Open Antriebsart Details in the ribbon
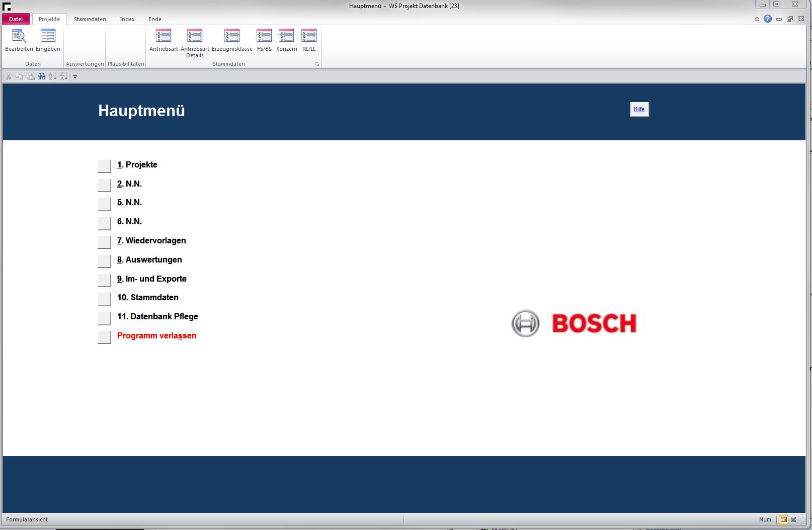Viewport: 812px width, 530px height. coord(195,43)
